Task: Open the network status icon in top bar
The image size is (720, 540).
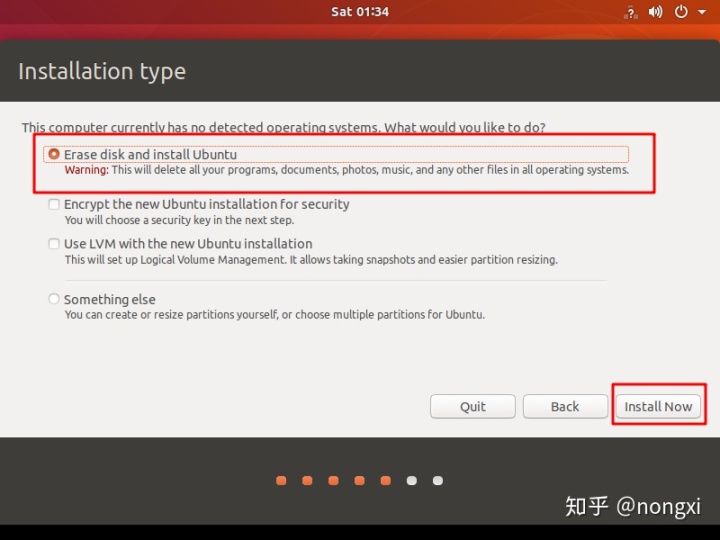Action: [630, 12]
